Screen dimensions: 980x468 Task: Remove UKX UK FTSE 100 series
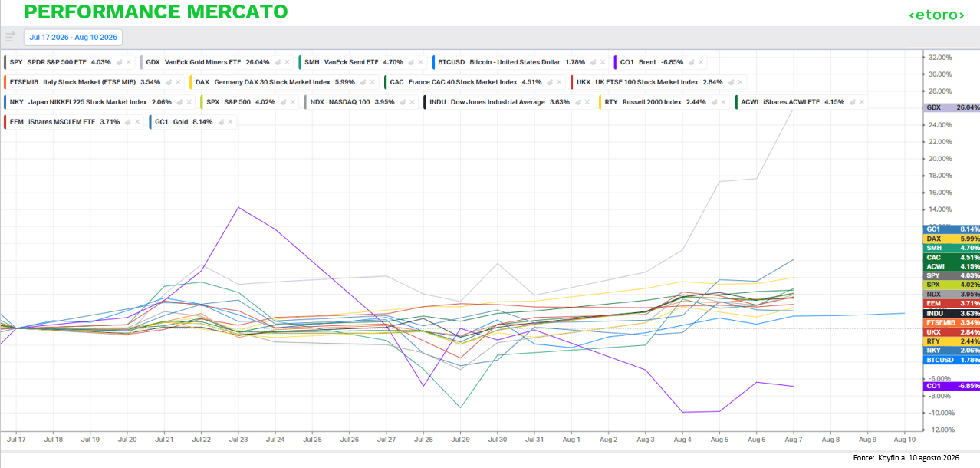tap(741, 82)
